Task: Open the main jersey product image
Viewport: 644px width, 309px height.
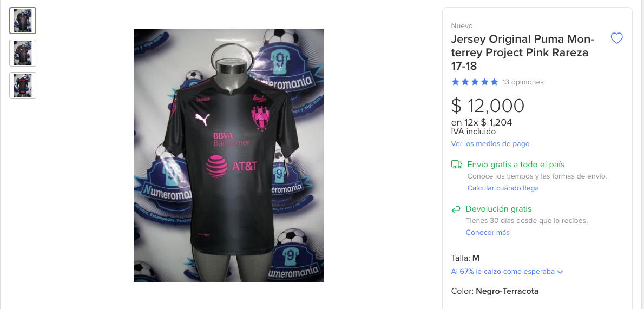Action: [228, 155]
